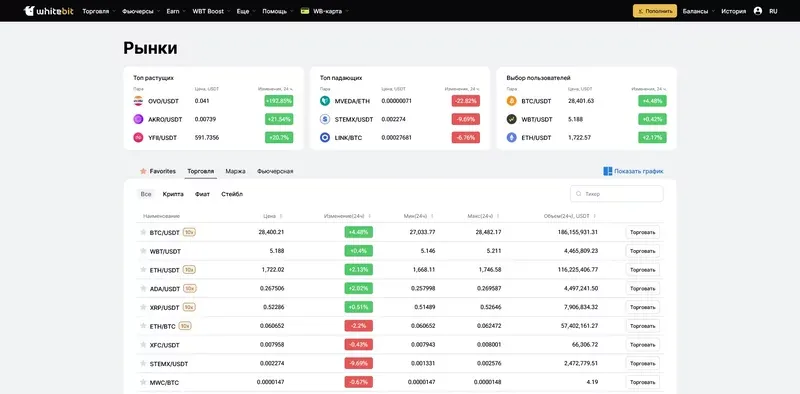800x394 pixels.
Task: Click the 10x leverage badge on ETH/BTC
Action: 185,326
